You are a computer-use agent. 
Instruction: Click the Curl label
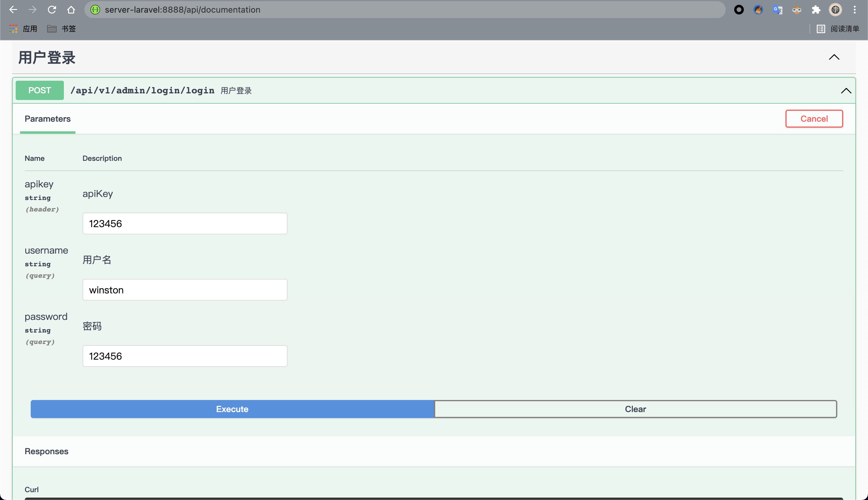click(x=32, y=489)
